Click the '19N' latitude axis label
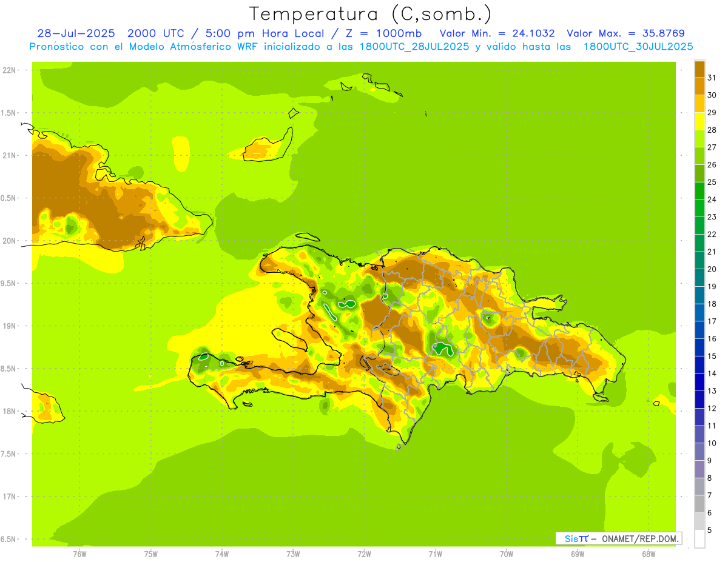This screenshot has width=728, height=562. (x=8, y=326)
